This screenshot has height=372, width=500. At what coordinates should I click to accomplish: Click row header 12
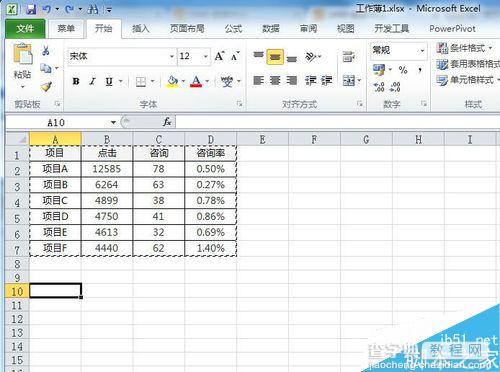[x=17, y=319]
